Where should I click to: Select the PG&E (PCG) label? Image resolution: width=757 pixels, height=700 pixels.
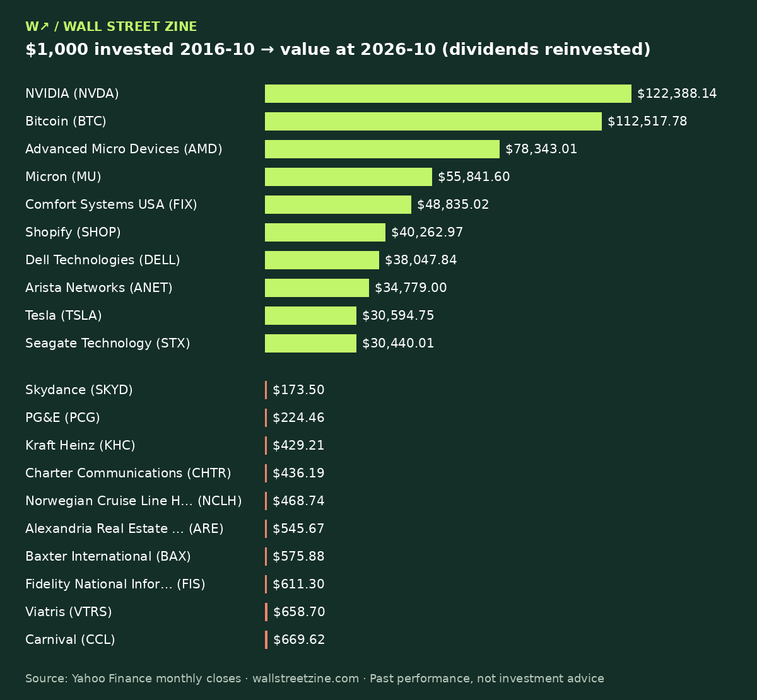62,418
